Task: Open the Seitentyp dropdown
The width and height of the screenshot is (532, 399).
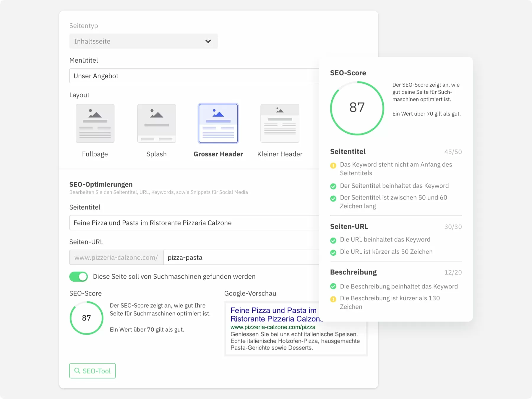Action: coord(143,41)
